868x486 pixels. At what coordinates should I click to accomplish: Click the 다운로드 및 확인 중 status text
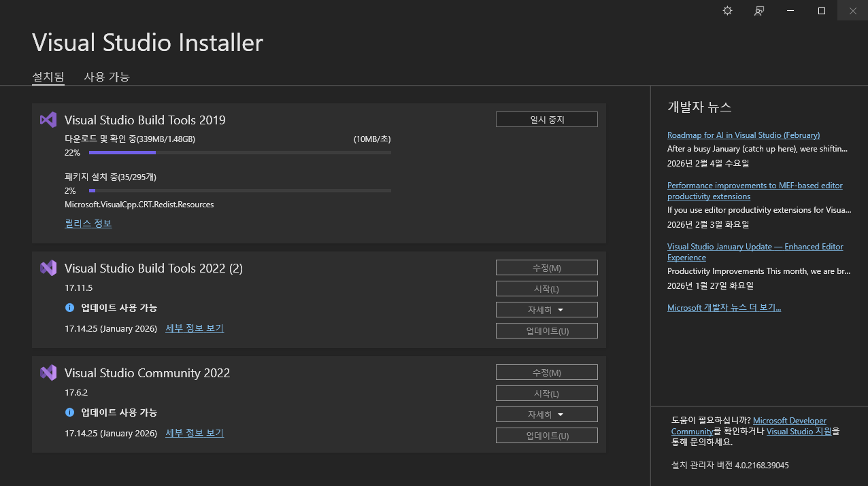coord(130,139)
